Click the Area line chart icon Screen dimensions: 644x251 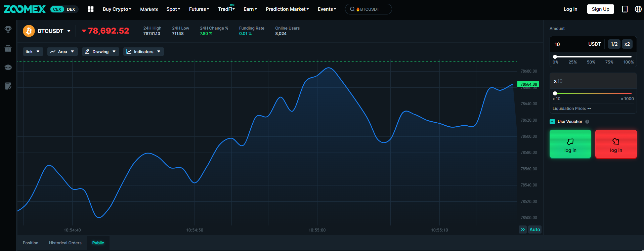(53, 51)
